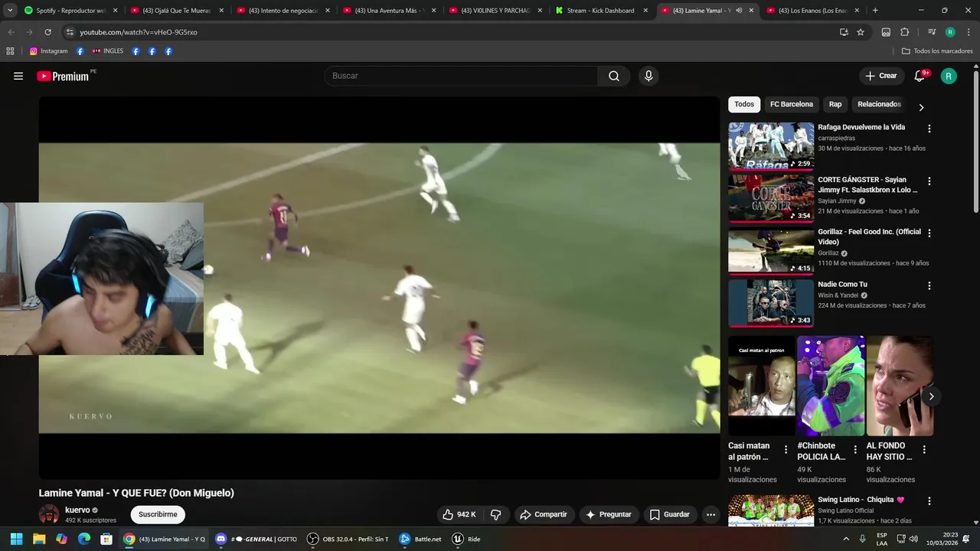Switch to Stream - Kick Dashboard tab

[602, 11]
